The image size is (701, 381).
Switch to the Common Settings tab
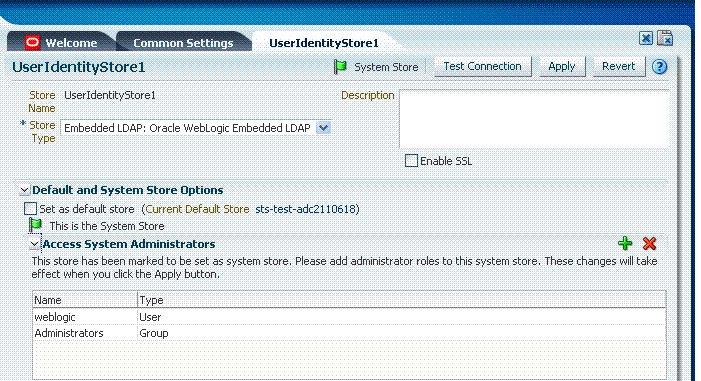(183, 43)
